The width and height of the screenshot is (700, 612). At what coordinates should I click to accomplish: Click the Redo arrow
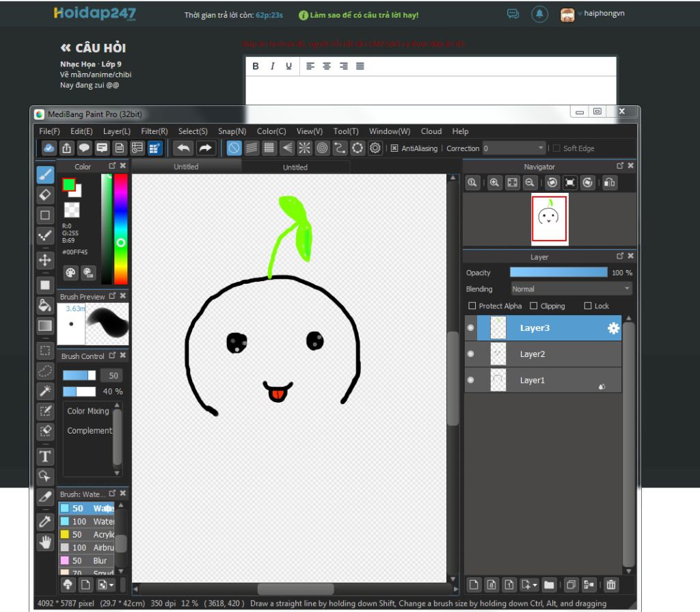(205, 148)
